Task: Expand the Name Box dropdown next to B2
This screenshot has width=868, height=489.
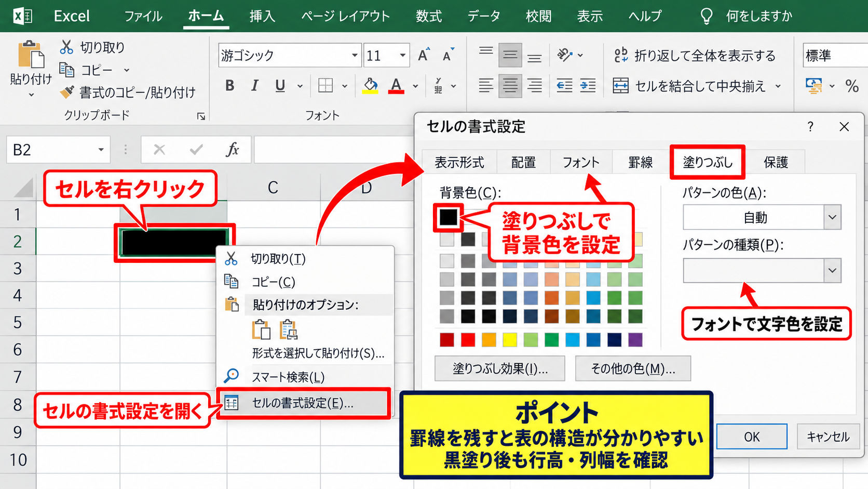Action: [101, 150]
